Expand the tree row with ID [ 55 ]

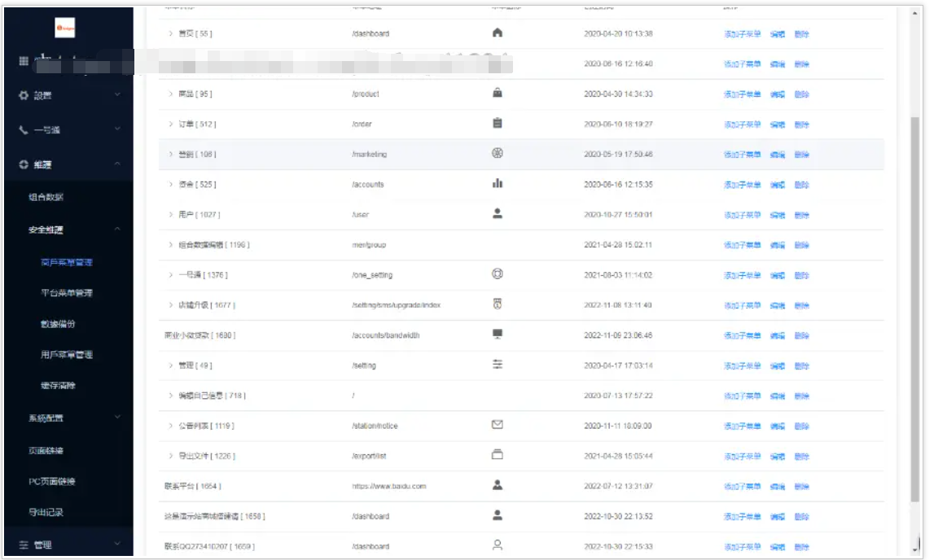pyautogui.click(x=170, y=33)
